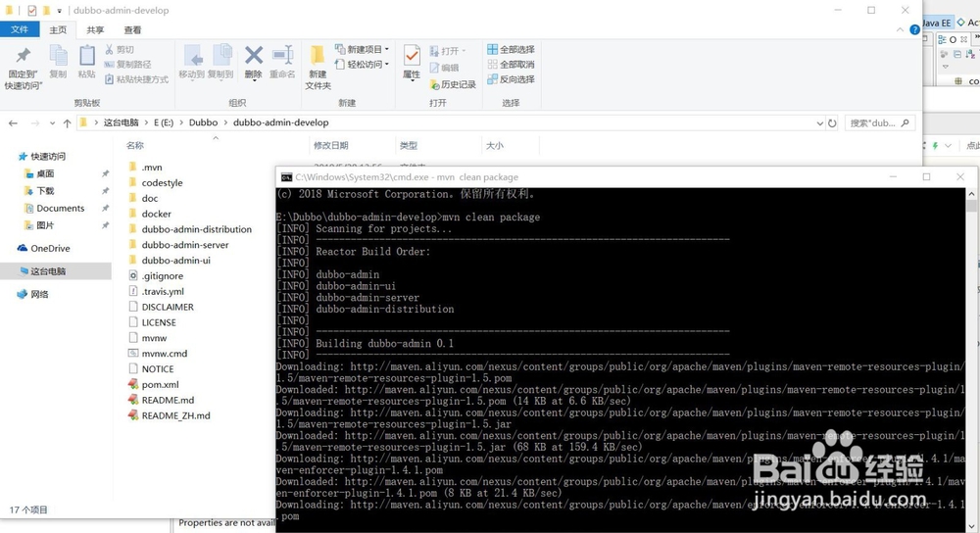Screen dimensions: 980x533
Task: Select Documents in the sidebar
Action: (54, 208)
